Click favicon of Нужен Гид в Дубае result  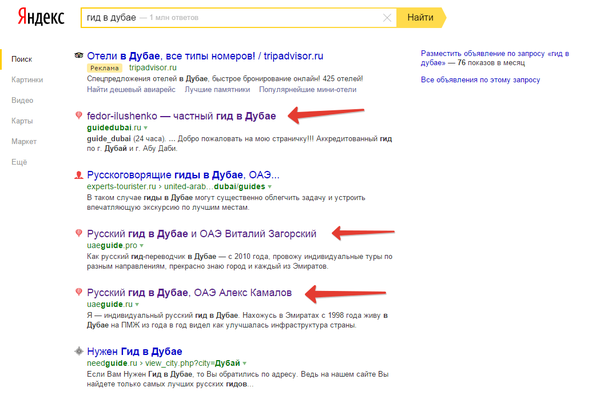tap(78, 351)
